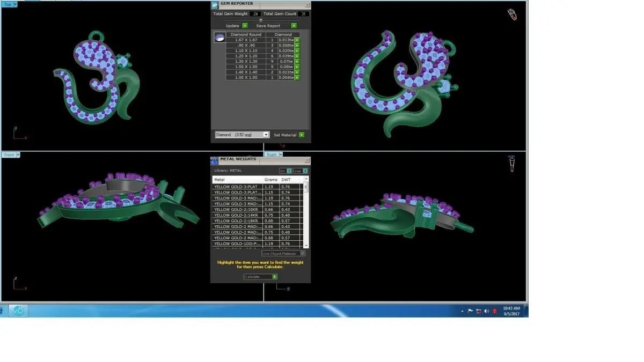Select the Top viewport label tab
The height and width of the screenshot is (362, 644).
click(x=8, y=4)
